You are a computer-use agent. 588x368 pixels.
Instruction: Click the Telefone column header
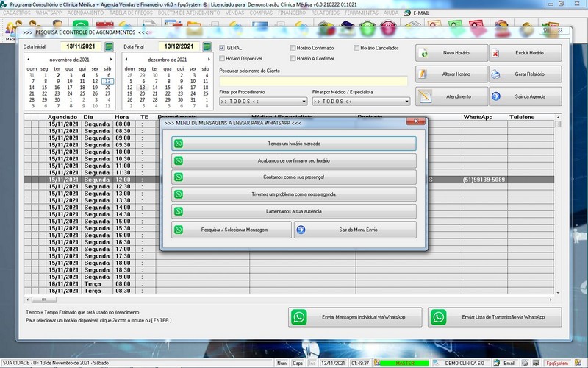[522, 117]
